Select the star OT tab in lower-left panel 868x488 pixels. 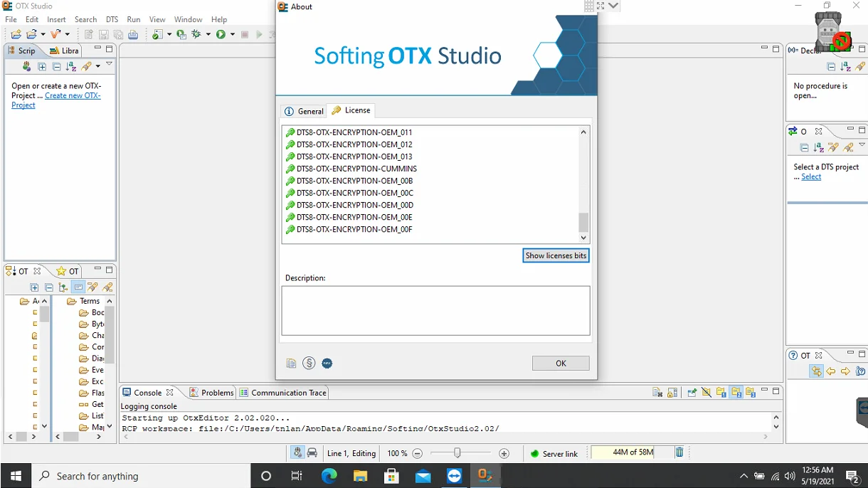[x=68, y=271]
